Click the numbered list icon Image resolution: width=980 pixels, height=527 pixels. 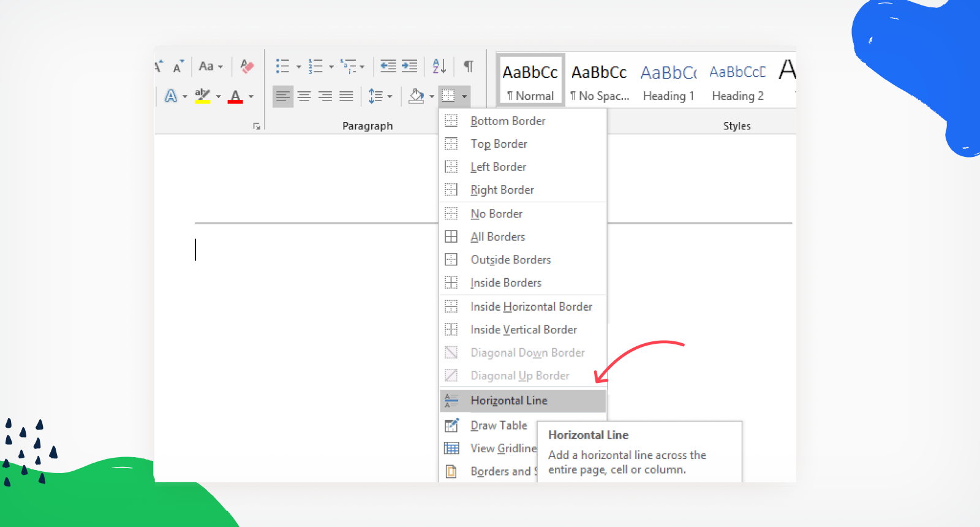315,66
